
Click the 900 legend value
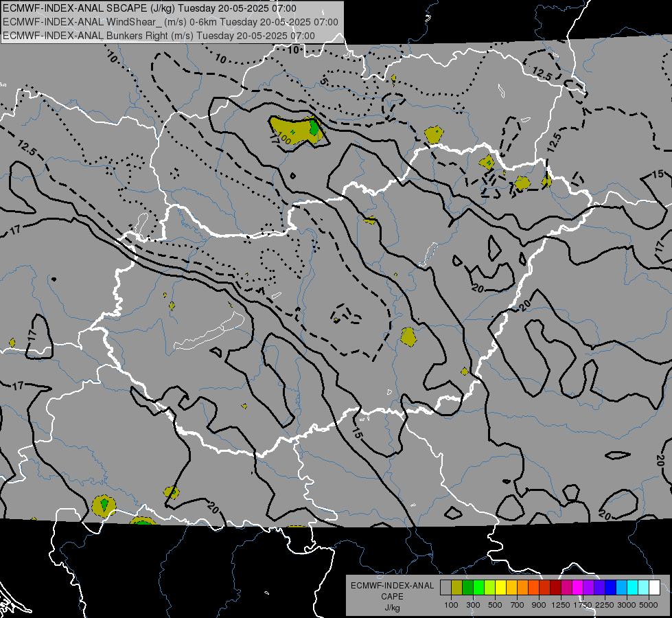[539, 605]
